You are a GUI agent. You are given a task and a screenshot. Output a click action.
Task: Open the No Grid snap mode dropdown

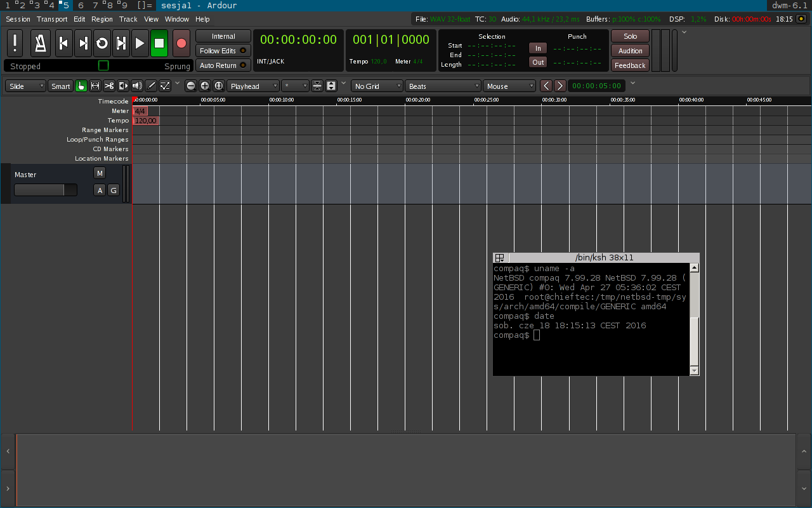point(377,86)
